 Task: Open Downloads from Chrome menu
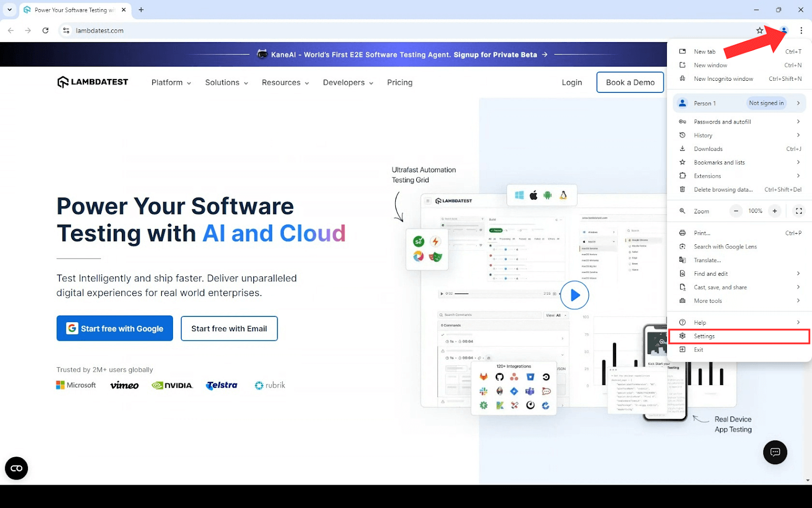pos(739,149)
